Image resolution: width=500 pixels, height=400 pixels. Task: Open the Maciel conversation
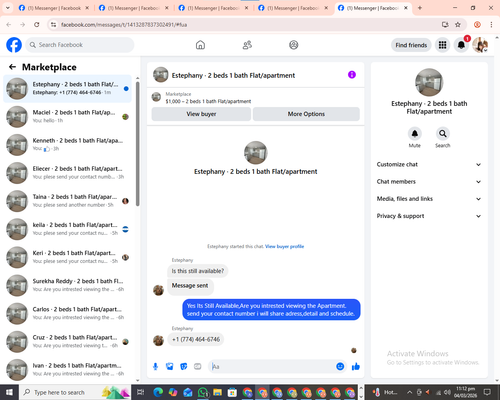coord(67,117)
